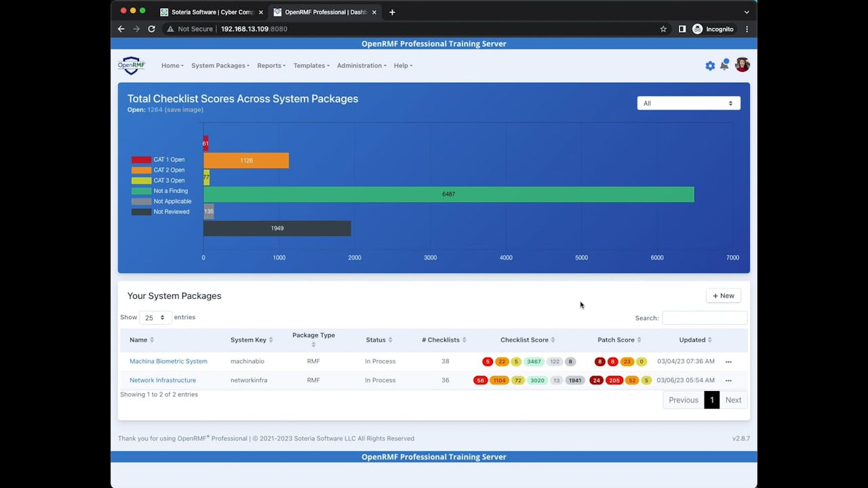This screenshot has width=868, height=488.
Task: Click inside the table Search field
Action: [x=705, y=317]
